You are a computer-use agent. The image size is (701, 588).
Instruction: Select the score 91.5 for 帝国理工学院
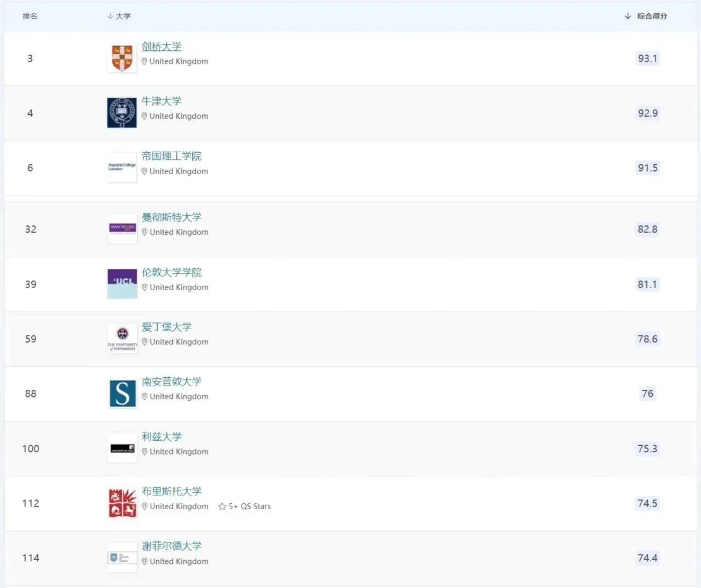pos(647,168)
